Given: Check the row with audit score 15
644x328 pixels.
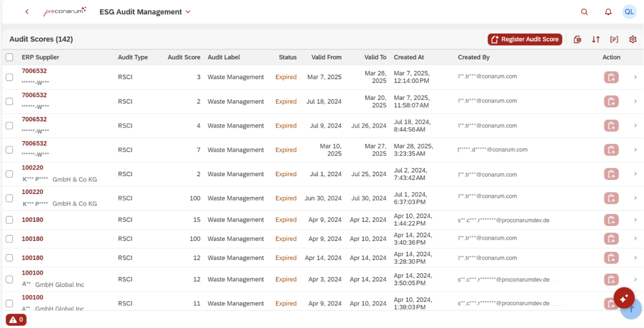Looking at the screenshot, I should (x=9, y=220).
